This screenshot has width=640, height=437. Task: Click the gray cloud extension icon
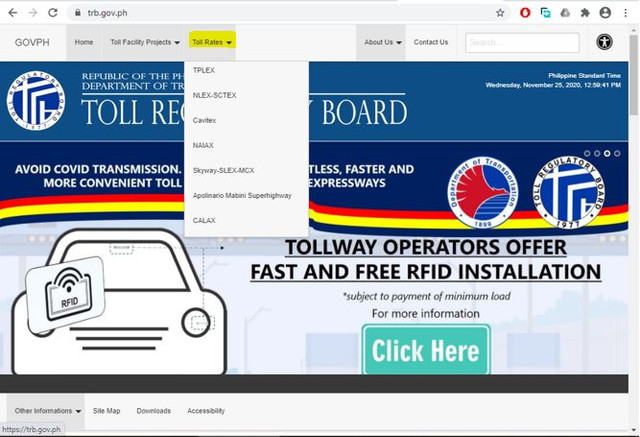click(x=565, y=13)
